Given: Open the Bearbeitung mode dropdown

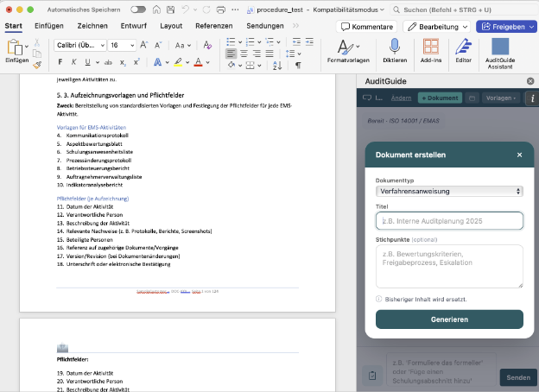Looking at the screenshot, I should click(438, 27).
